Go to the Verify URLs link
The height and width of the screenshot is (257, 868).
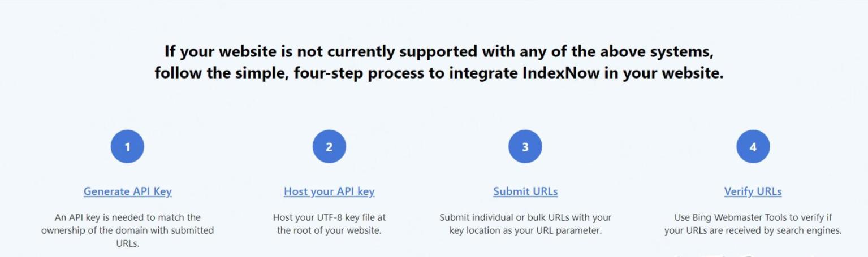753,191
